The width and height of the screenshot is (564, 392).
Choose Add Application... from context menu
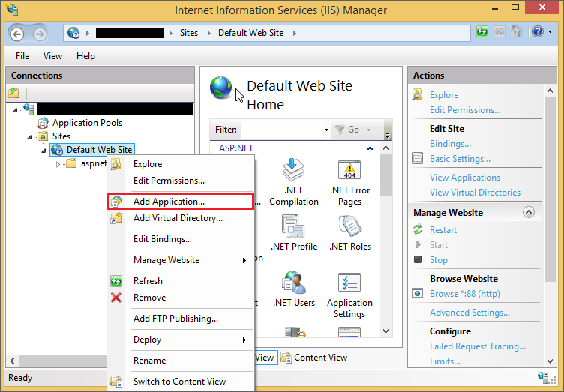pos(181,202)
